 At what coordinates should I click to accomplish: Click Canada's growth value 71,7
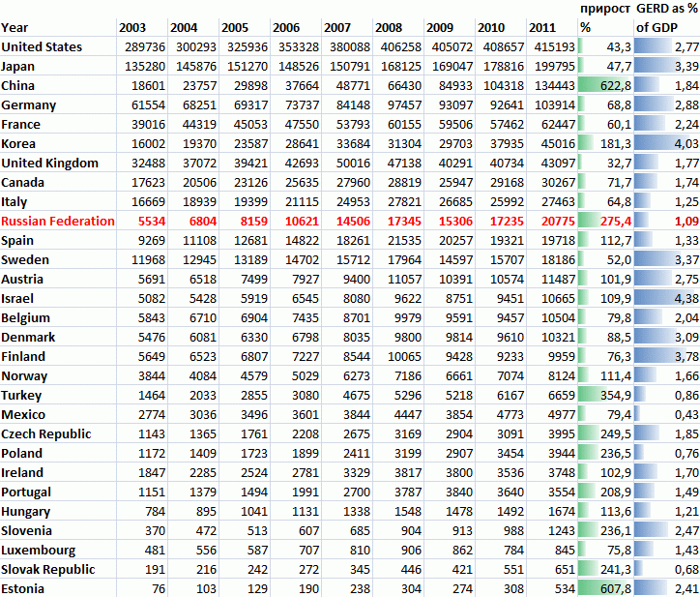(619, 183)
